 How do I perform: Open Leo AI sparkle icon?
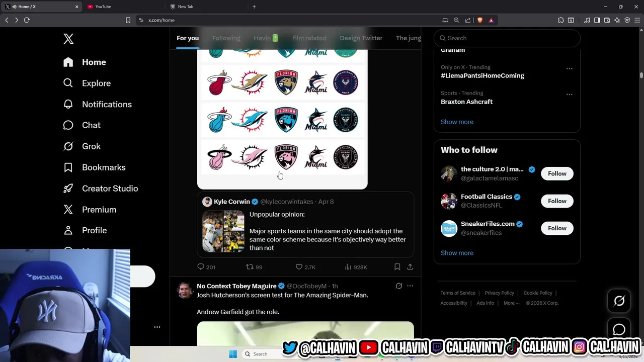tap(617, 20)
